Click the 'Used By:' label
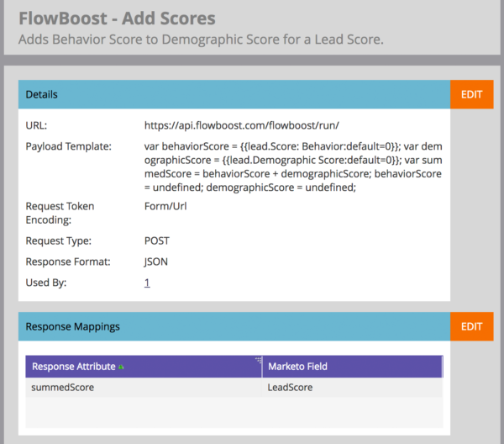The width and height of the screenshot is (504, 444). 46,283
